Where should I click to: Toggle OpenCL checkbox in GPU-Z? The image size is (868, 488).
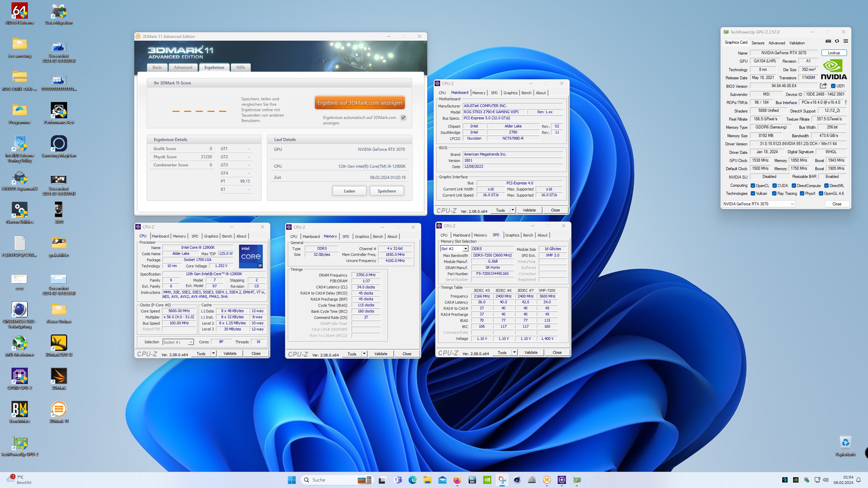click(x=753, y=186)
